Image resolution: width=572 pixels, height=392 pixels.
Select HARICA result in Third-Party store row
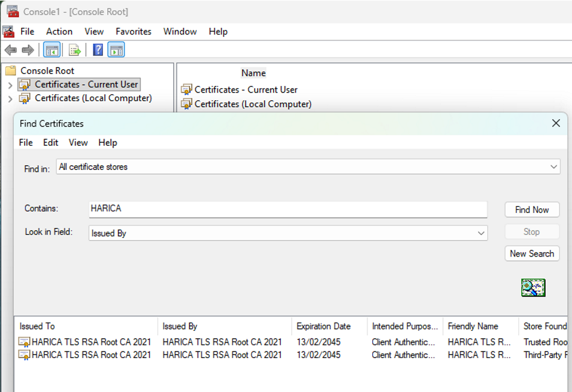pyautogui.click(x=91, y=355)
